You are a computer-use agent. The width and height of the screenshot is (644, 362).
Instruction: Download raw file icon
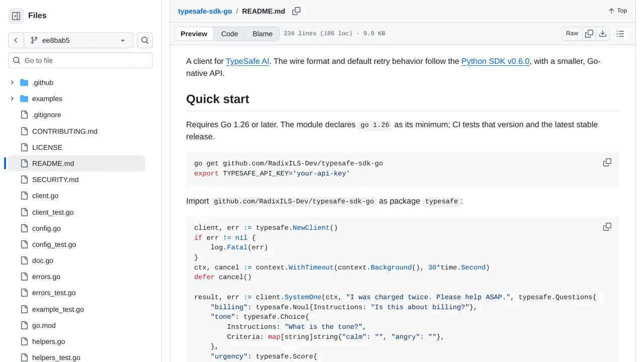(x=603, y=34)
